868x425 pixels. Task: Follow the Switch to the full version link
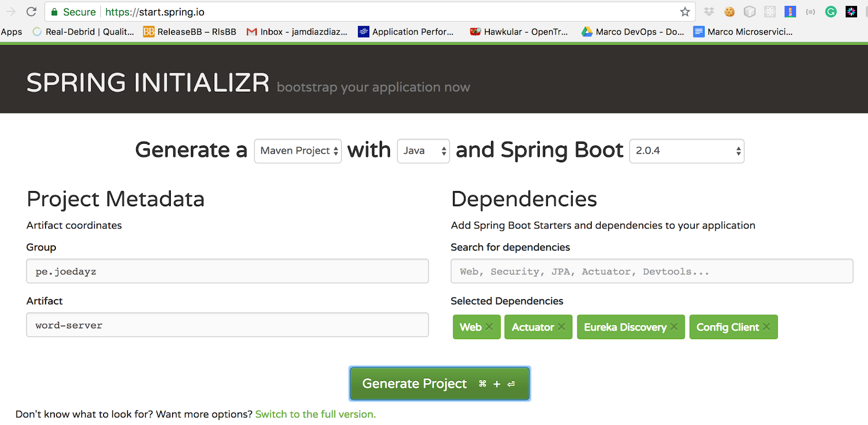click(x=315, y=414)
